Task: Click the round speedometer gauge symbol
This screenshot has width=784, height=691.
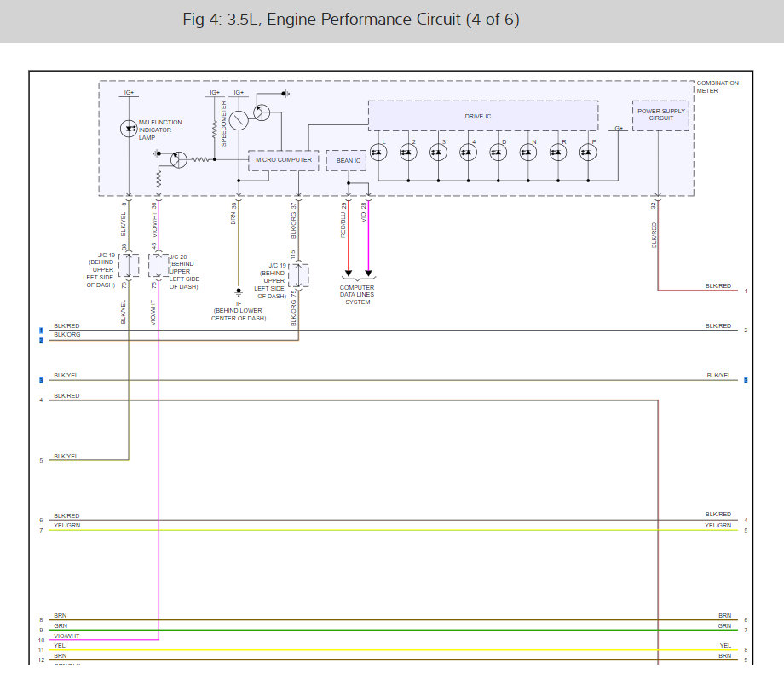Action: click(x=239, y=120)
